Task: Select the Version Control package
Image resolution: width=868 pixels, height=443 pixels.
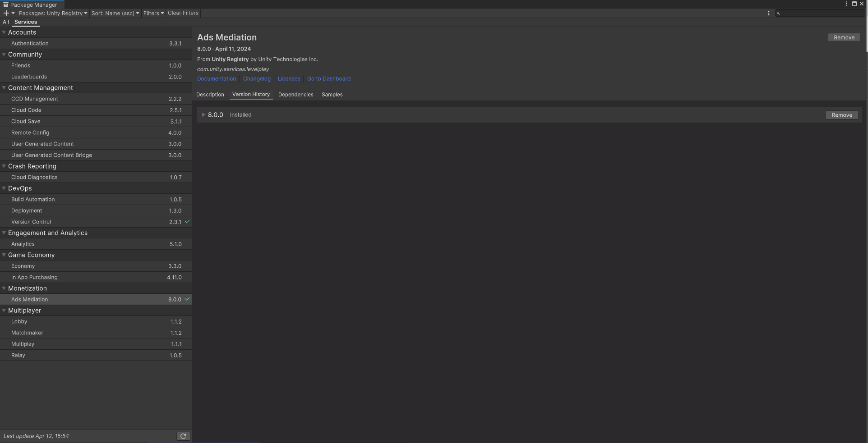Action: (x=96, y=222)
